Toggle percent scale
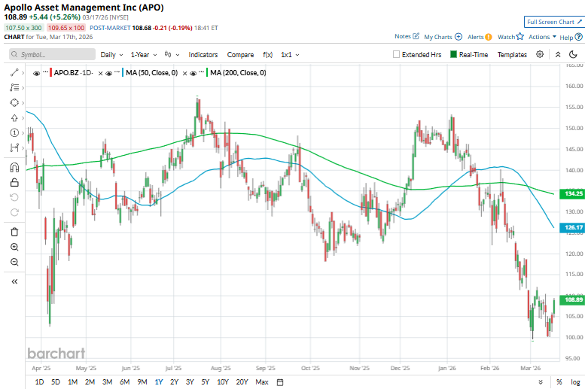This screenshot has width=585, height=392. click(x=559, y=382)
